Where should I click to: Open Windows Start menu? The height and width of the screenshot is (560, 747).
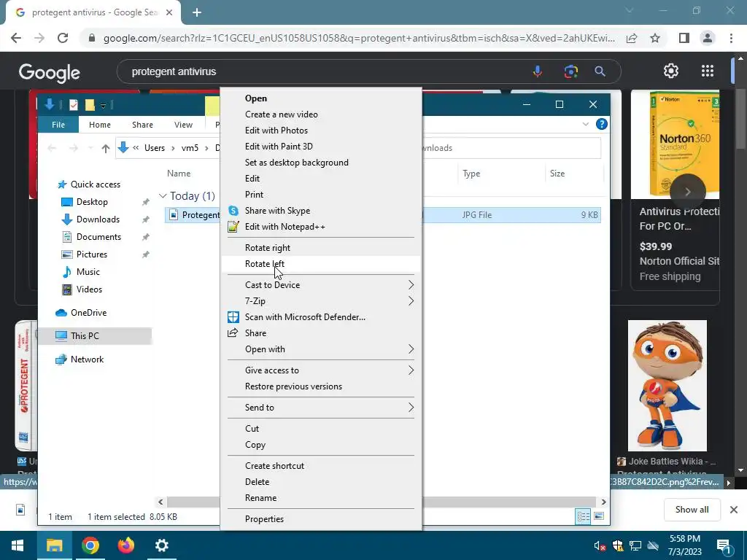(18, 545)
